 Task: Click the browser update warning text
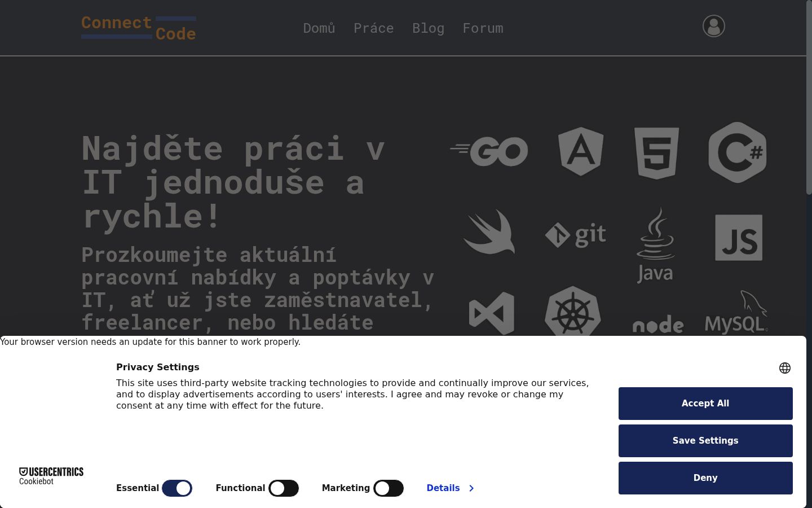click(151, 342)
